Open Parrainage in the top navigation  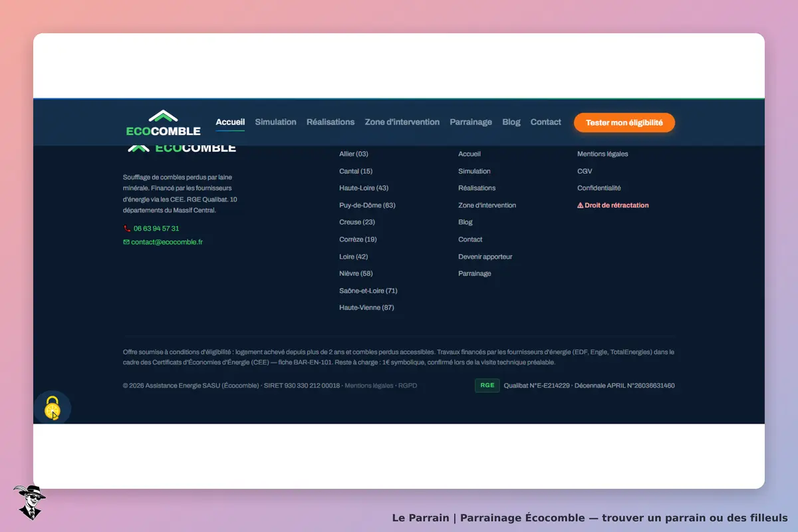click(x=471, y=122)
